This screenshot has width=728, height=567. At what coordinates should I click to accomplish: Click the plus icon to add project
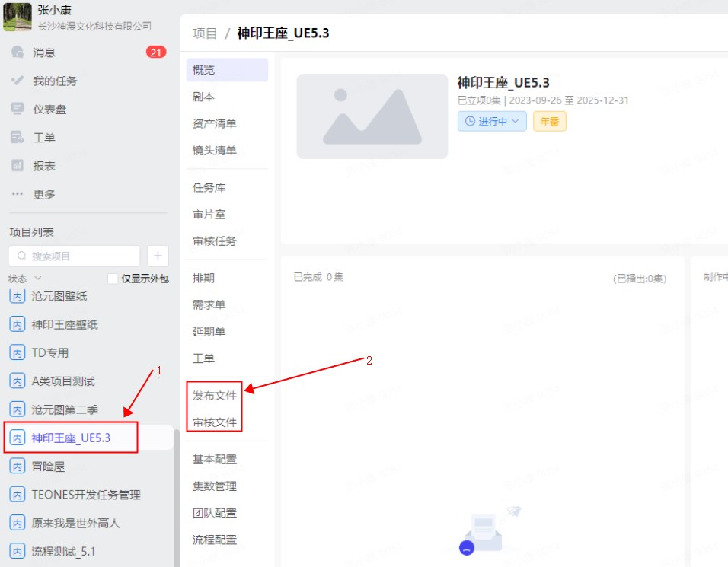pyautogui.click(x=157, y=256)
